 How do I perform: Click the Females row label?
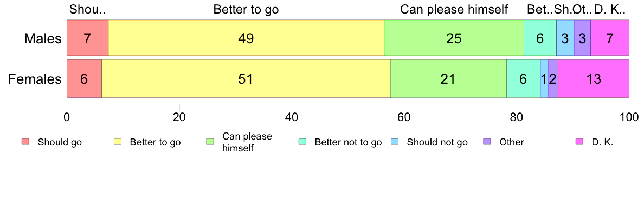[35, 79]
